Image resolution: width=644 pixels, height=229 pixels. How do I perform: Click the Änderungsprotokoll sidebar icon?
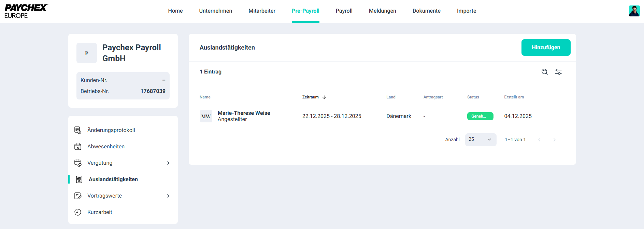click(x=78, y=130)
